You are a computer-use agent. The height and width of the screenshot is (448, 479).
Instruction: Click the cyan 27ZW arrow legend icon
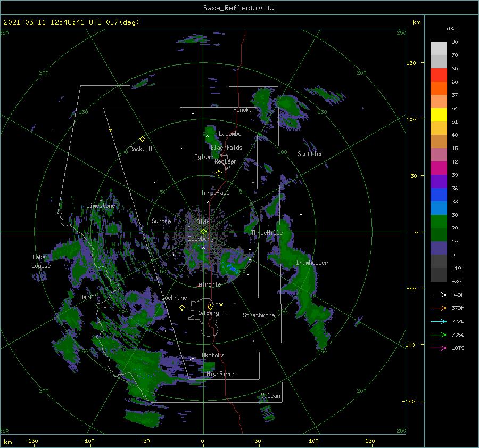click(439, 321)
